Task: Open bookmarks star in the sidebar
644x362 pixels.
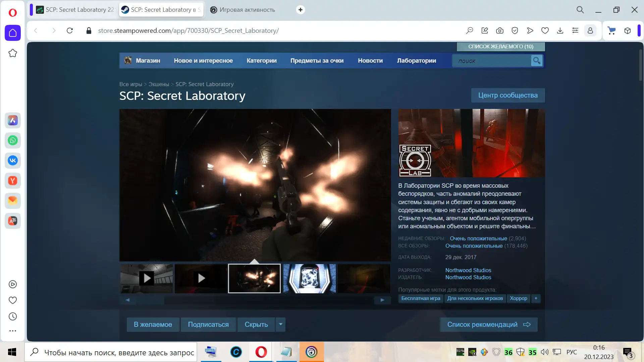Action: [x=13, y=53]
